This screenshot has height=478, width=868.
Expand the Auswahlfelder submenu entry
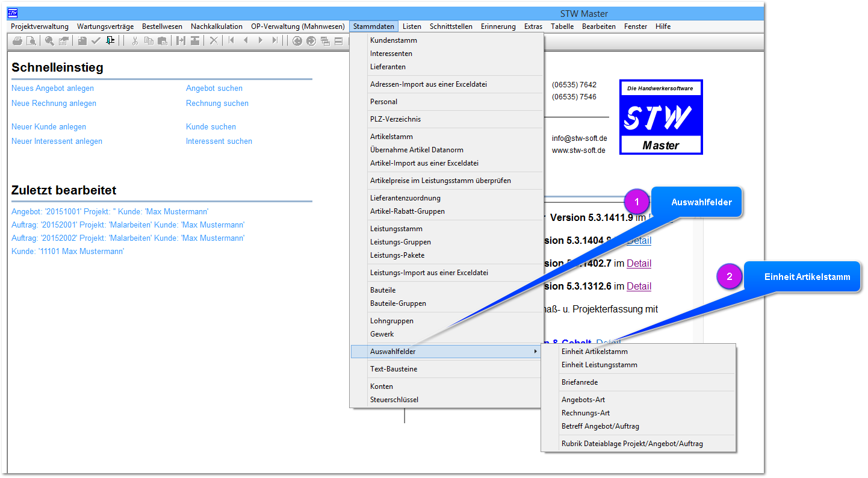446,352
